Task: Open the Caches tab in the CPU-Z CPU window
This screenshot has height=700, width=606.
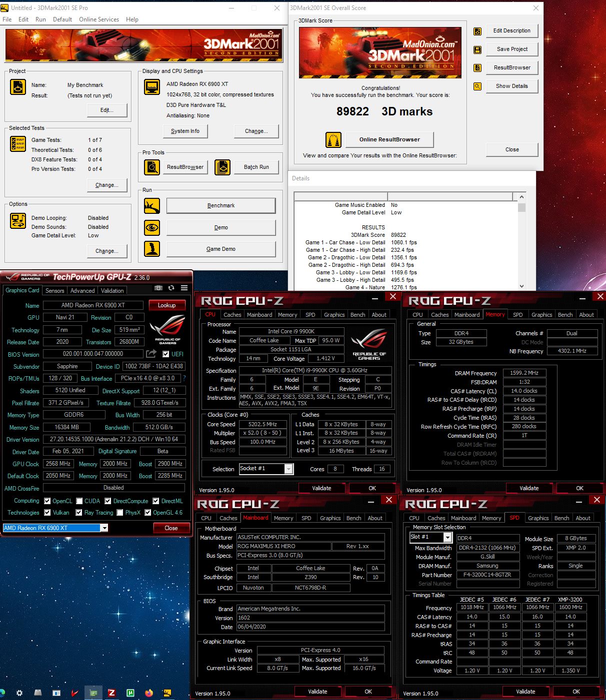Action: pos(232,315)
